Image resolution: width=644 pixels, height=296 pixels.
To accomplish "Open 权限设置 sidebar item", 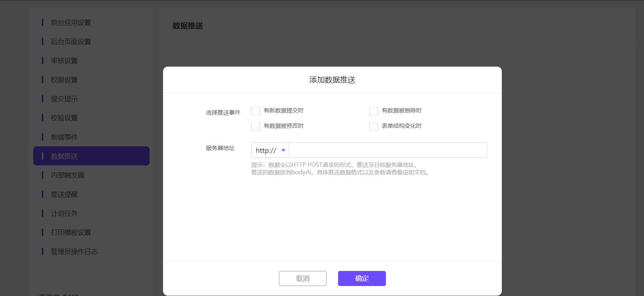I will pos(64,80).
